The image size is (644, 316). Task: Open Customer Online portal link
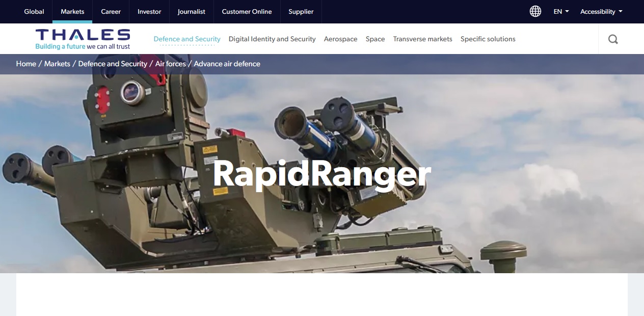[x=247, y=12]
